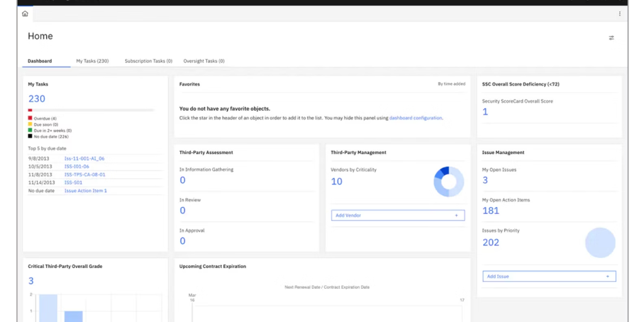Change the By time added sort in Favorites
The image size is (644, 322).
pyautogui.click(x=452, y=84)
